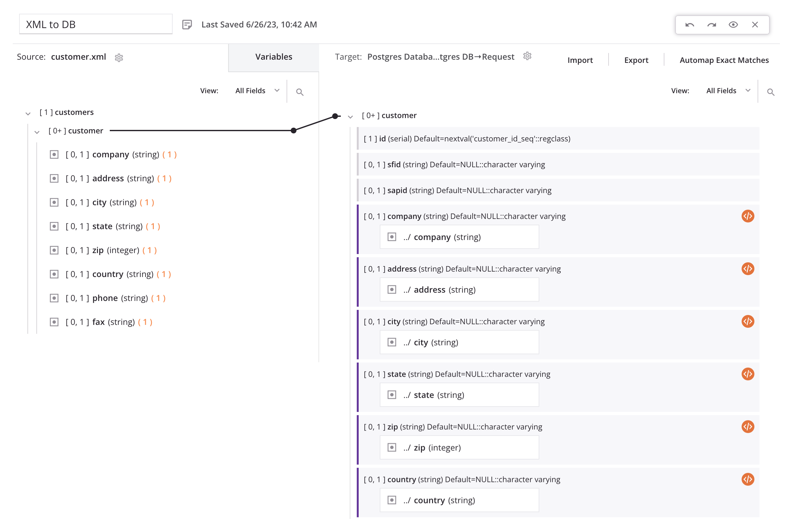Click the undo arrow icon

tap(689, 25)
